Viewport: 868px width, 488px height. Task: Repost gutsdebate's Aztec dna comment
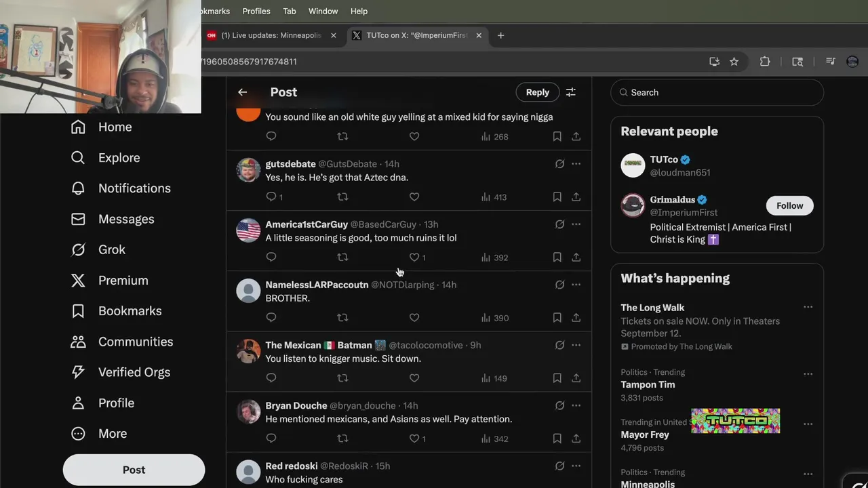click(x=342, y=197)
